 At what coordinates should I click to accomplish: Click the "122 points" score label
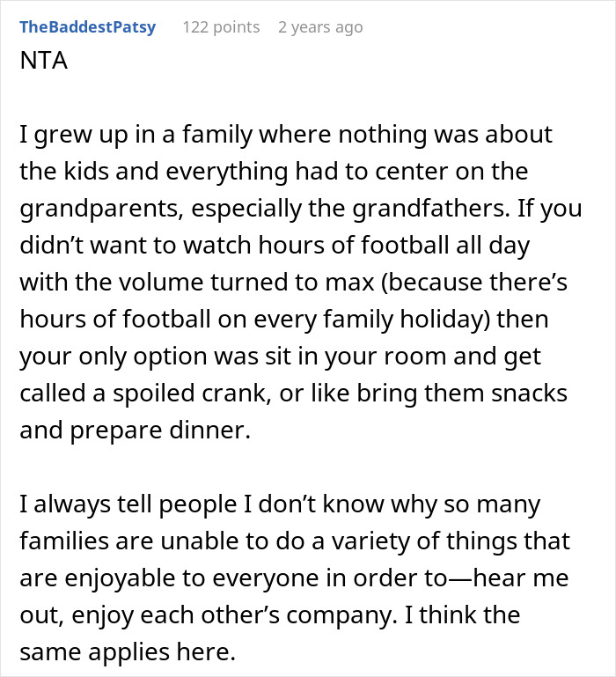(221, 27)
